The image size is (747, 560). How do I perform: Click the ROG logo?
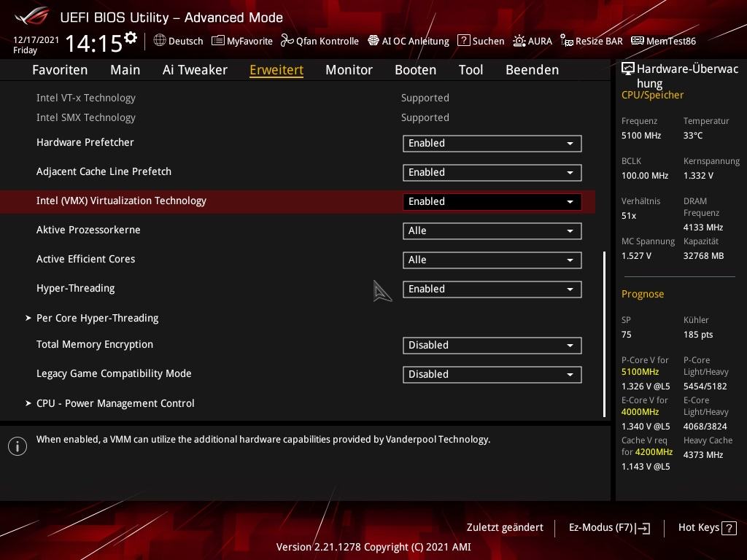point(32,17)
